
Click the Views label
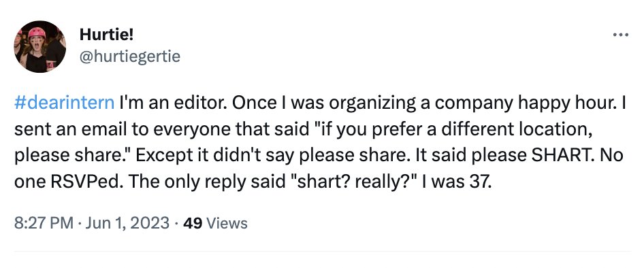pos(227,223)
